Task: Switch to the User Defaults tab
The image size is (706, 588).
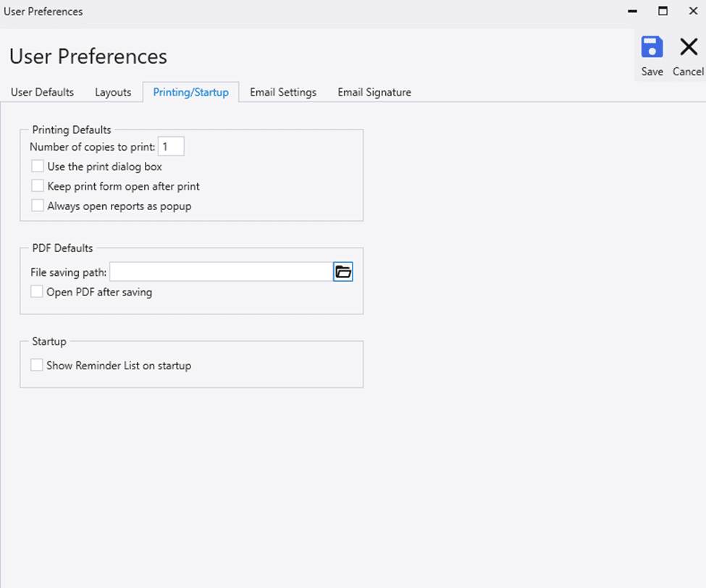Action: [x=42, y=92]
